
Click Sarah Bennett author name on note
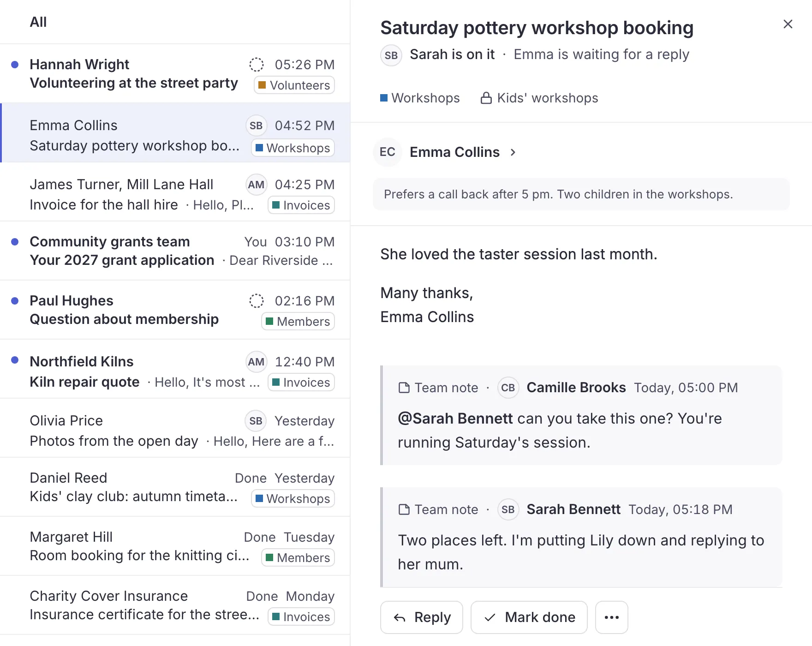coord(573,509)
